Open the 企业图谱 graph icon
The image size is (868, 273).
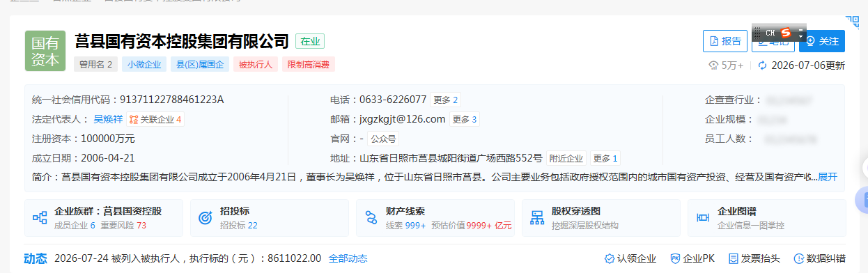click(703, 217)
